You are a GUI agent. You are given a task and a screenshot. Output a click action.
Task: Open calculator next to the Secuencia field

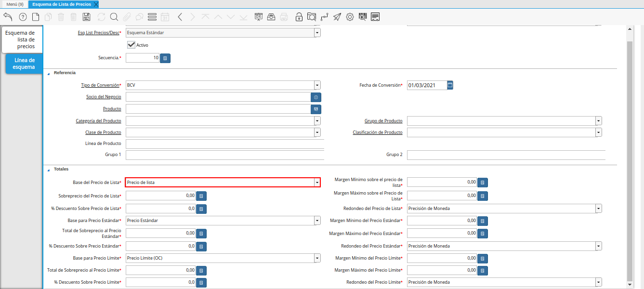[165, 58]
